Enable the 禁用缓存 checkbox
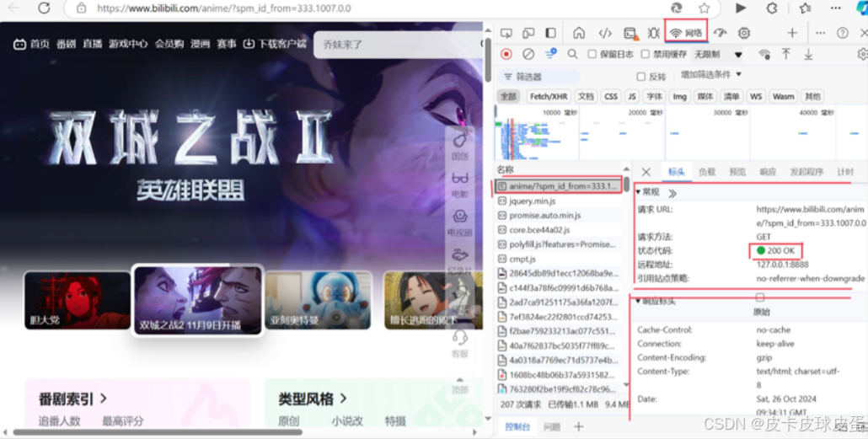Image resolution: width=868 pixels, height=439 pixels. [645, 54]
